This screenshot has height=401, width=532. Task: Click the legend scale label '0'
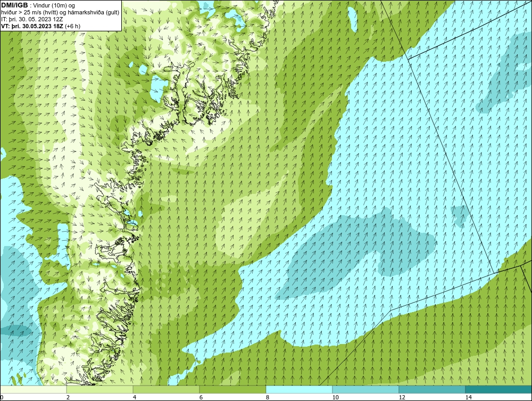tap(2, 397)
